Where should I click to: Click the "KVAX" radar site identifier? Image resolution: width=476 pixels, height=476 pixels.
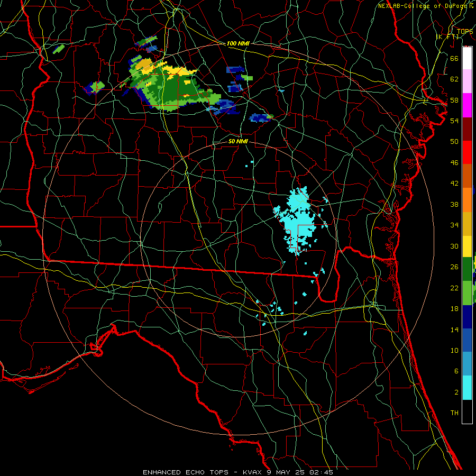[x=253, y=472]
